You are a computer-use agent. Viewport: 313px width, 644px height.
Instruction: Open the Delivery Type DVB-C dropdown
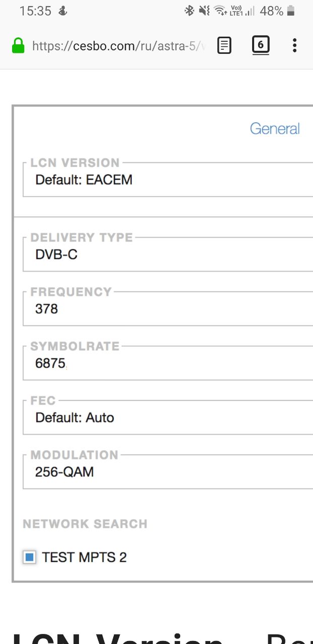tap(168, 255)
